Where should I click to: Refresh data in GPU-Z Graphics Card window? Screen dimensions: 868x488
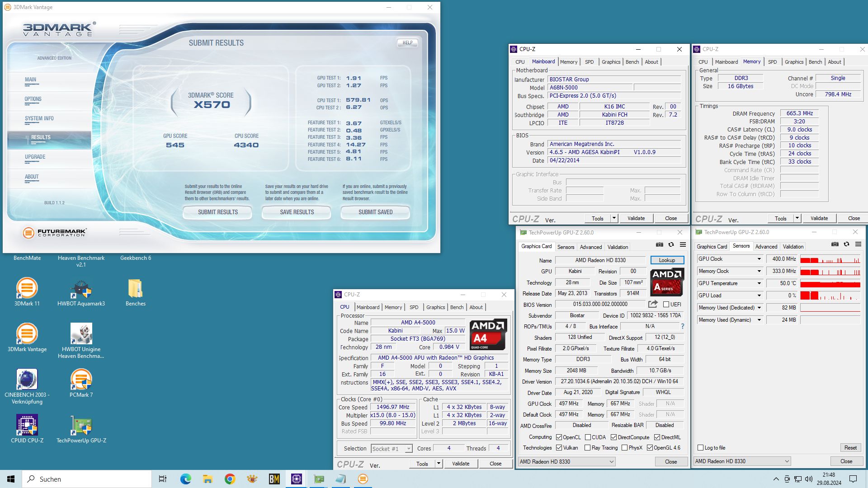coord(671,244)
